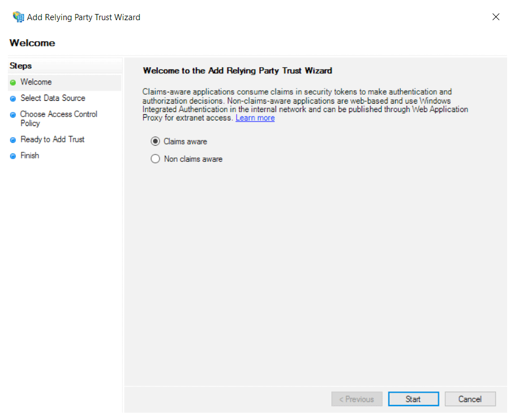This screenshot has height=420, width=515.
Task: Go to the Select Data Source step label
Action: tap(53, 99)
